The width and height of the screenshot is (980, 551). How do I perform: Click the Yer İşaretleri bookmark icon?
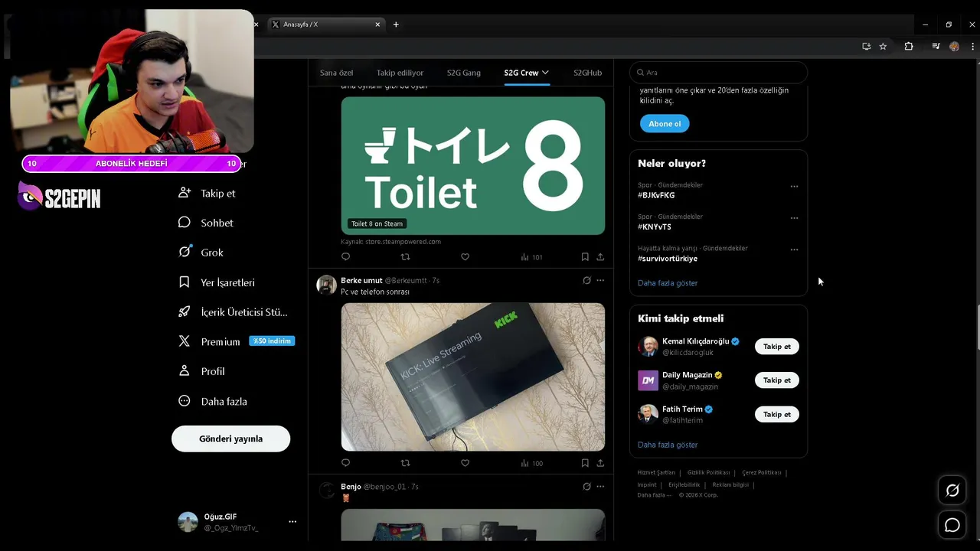(x=184, y=282)
